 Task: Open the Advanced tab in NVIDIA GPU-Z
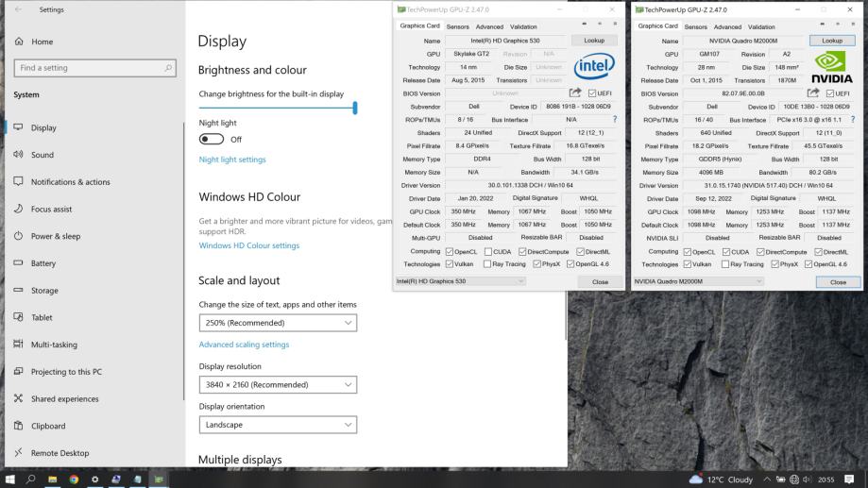(x=727, y=26)
